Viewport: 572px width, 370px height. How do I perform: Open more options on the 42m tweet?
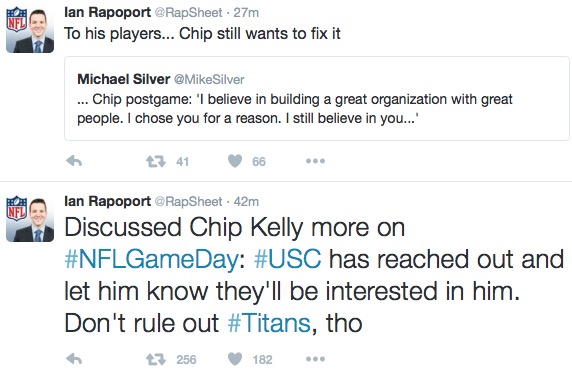click(x=315, y=359)
